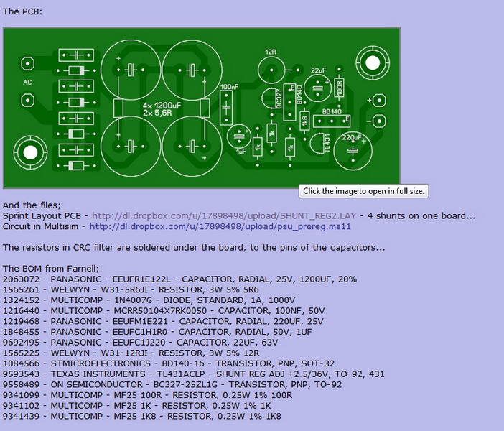The width and height of the screenshot is (504, 431).
Task: Click the 100R resistor footprint on PCB
Action: pos(340,88)
